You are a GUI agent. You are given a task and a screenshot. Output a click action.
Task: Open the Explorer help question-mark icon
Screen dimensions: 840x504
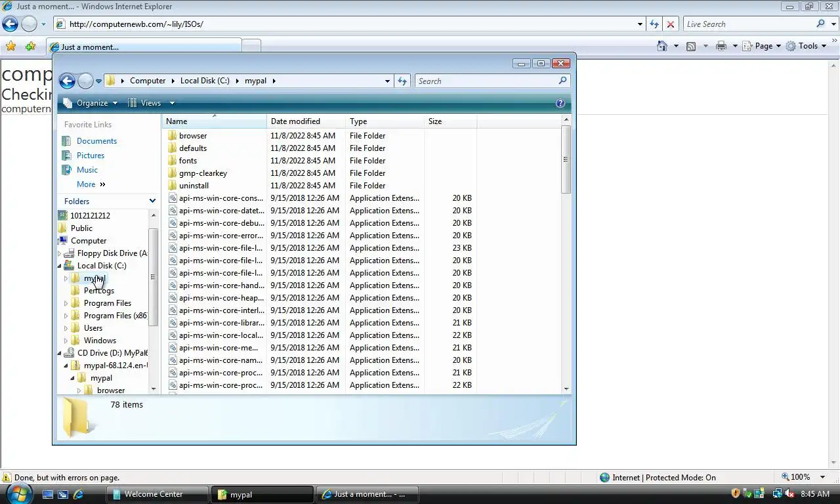[x=560, y=103]
